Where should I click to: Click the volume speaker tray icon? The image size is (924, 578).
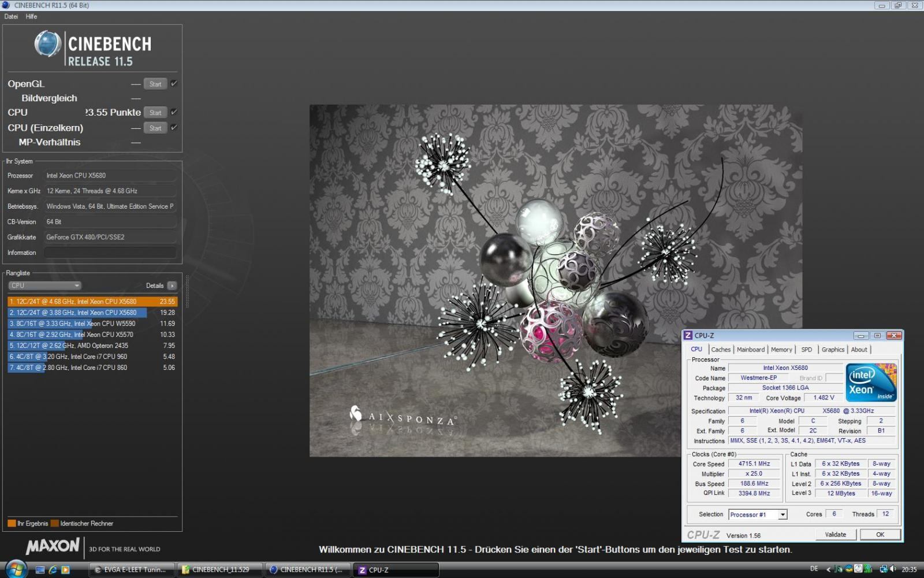coord(893,569)
